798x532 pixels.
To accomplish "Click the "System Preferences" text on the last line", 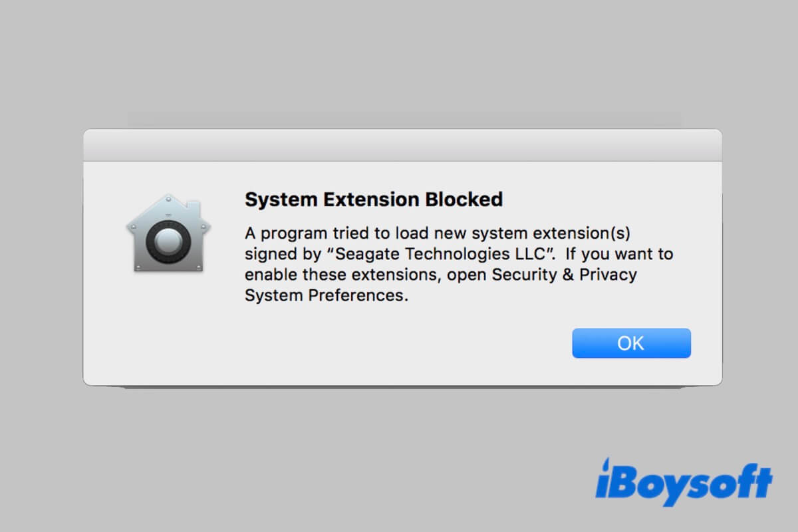I will [x=325, y=295].
